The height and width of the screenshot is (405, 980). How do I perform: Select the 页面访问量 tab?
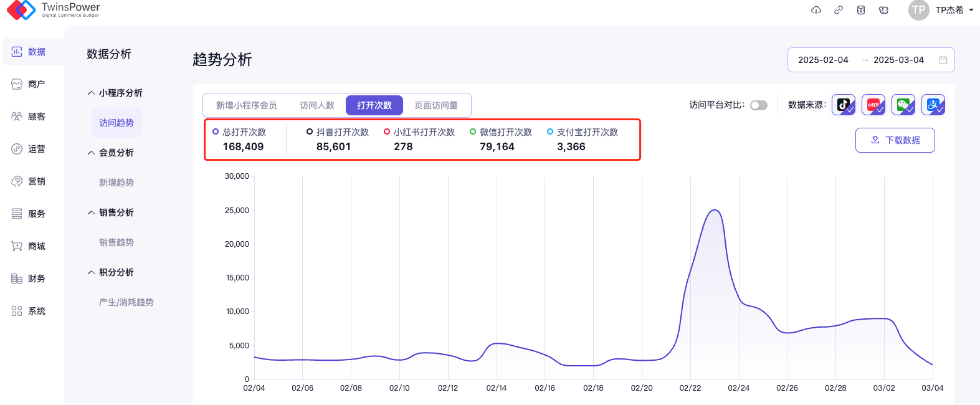click(436, 105)
